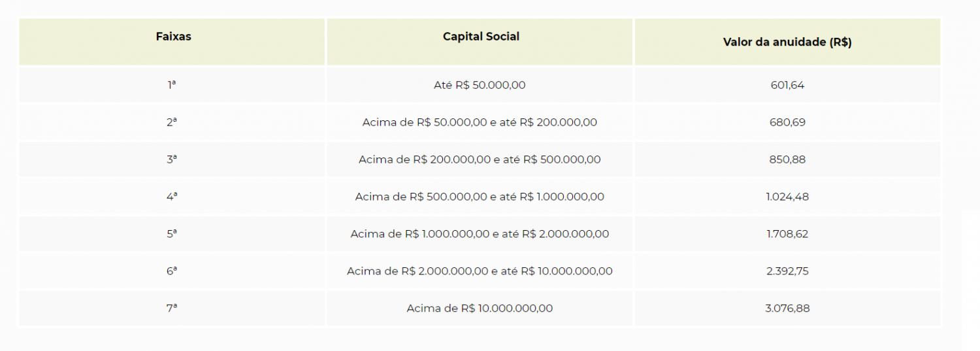Click Acima de R$ 1.000.000,00 até R$ 2.000.000,00
The image size is (980, 351).
(480, 234)
